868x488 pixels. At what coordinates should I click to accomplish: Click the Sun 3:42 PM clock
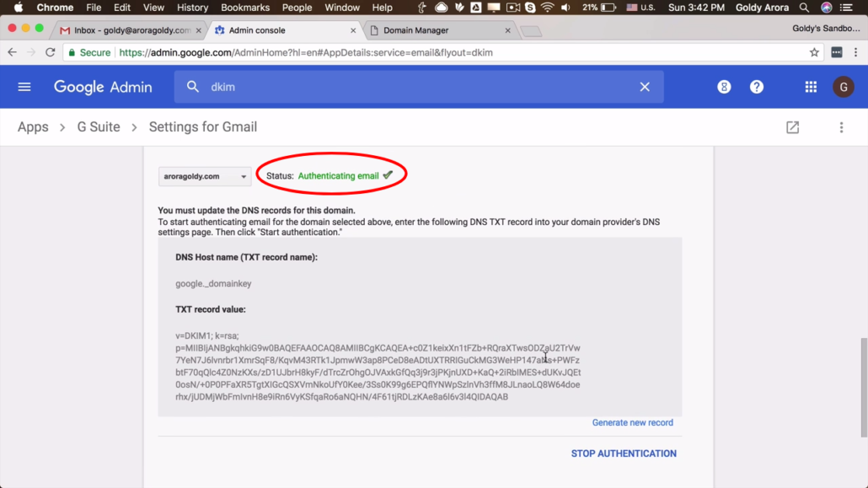pyautogui.click(x=696, y=8)
